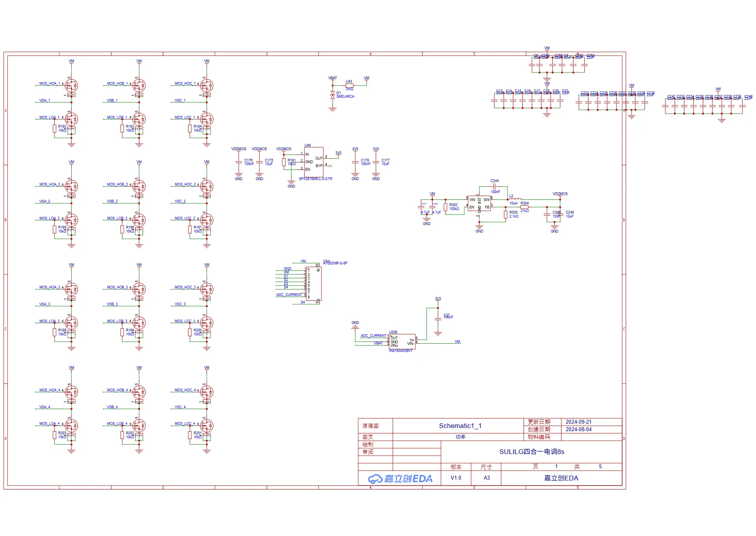The width and height of the screenshot is (756, 536).
Task: Select capacitor C244 on buck converter
Action: click(x=495, y=186)
